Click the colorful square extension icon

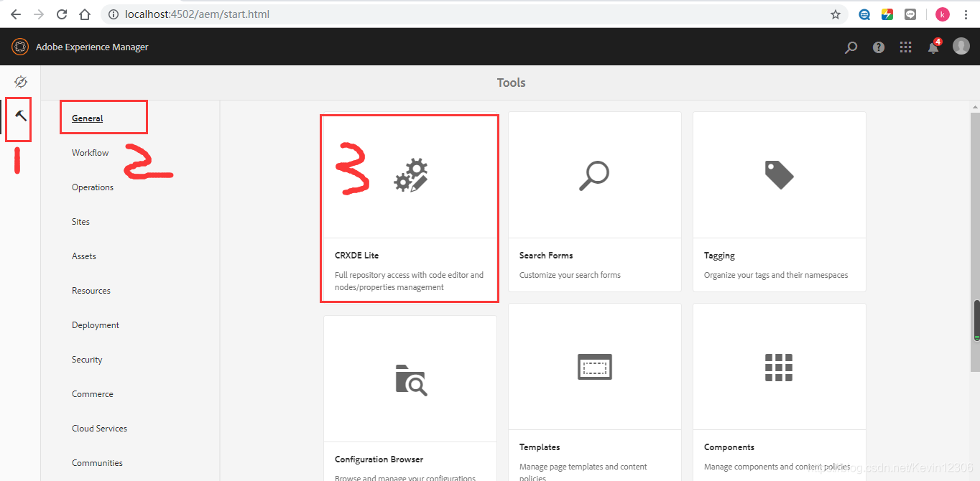(x=887, y=14)
